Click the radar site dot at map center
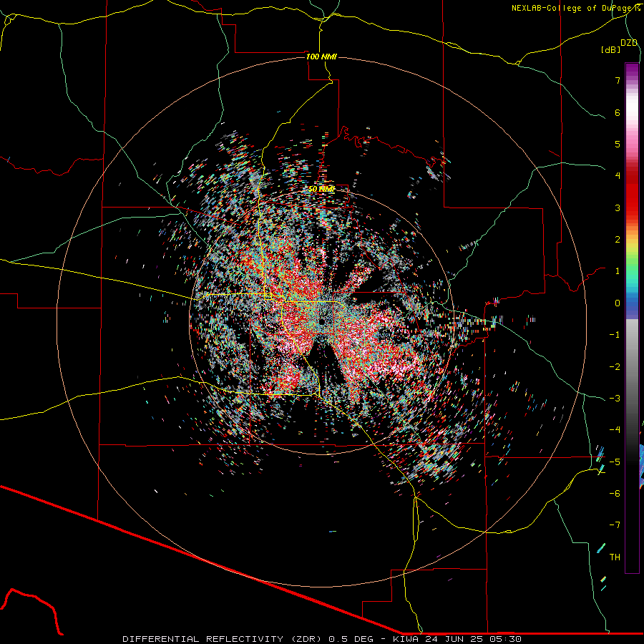The width and height of the screenshot is (644, 644). tap(321, 321)
